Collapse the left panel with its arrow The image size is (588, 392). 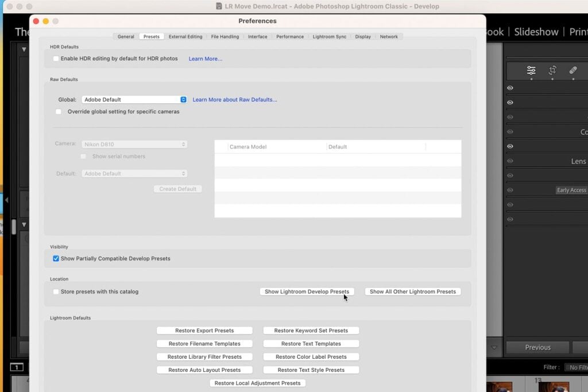pyautogui.click(x=6, y=199)
